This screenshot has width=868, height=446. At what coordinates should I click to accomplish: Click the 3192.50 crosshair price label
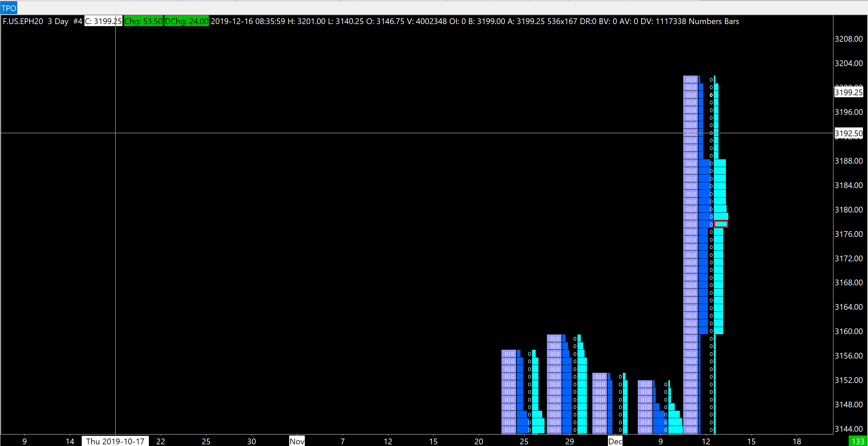click(848, 134)
